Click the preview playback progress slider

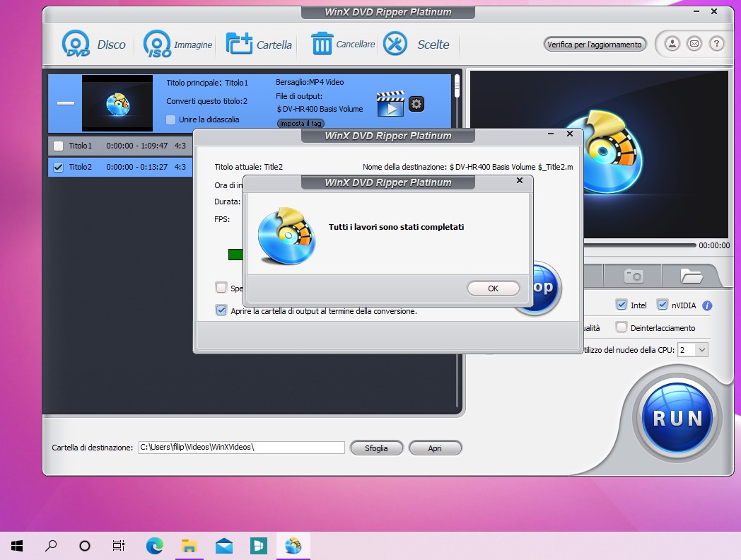pyautogui.click(x=641, y=245)
